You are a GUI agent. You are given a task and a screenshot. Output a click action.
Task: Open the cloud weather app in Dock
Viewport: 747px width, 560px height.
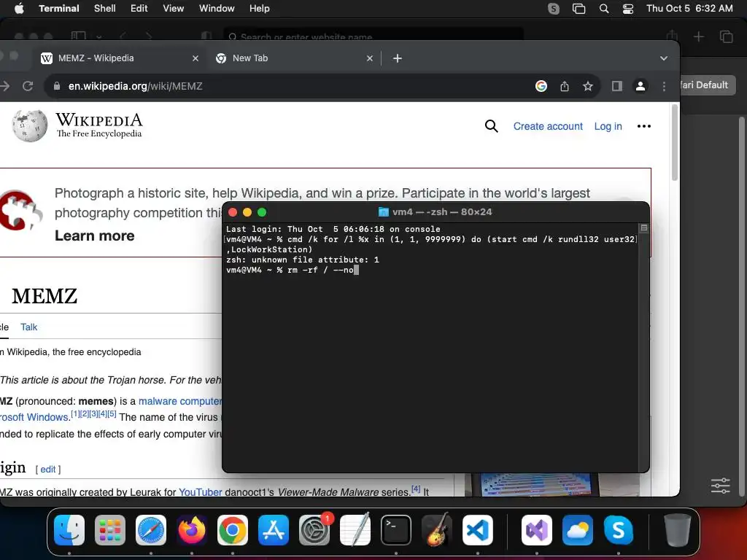(x=578, y=530)
